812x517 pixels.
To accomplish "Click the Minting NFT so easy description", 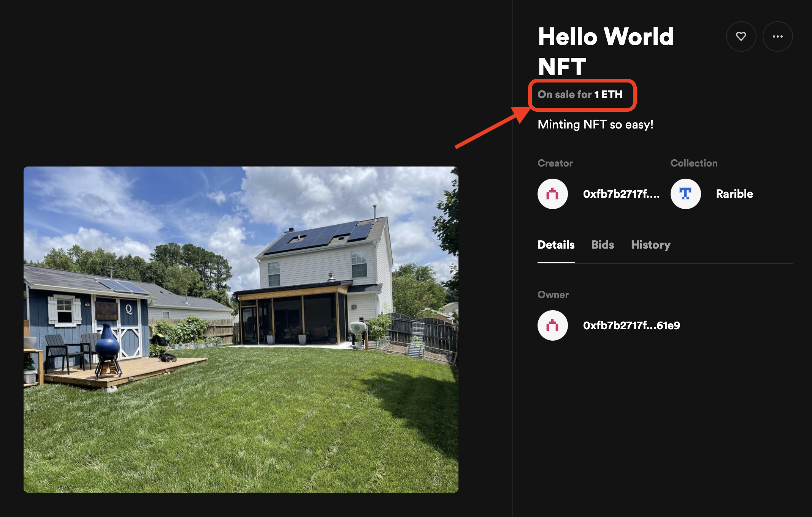I will click(595, 125).
